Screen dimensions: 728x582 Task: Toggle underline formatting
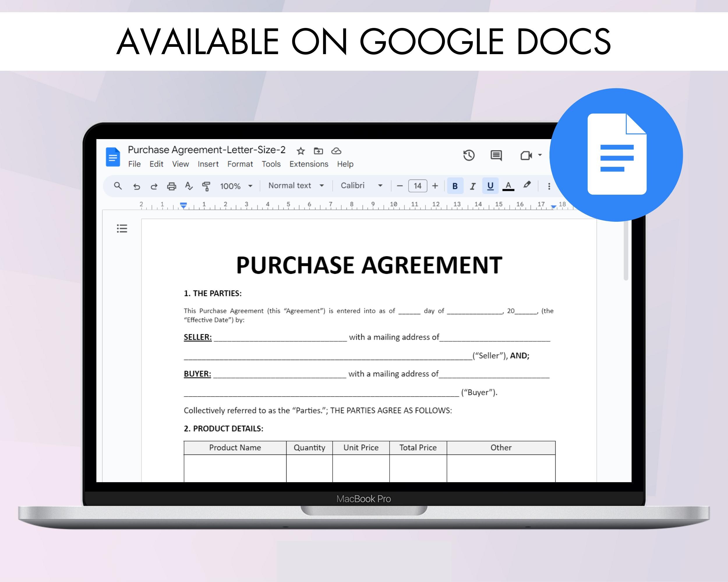(490, 186)
